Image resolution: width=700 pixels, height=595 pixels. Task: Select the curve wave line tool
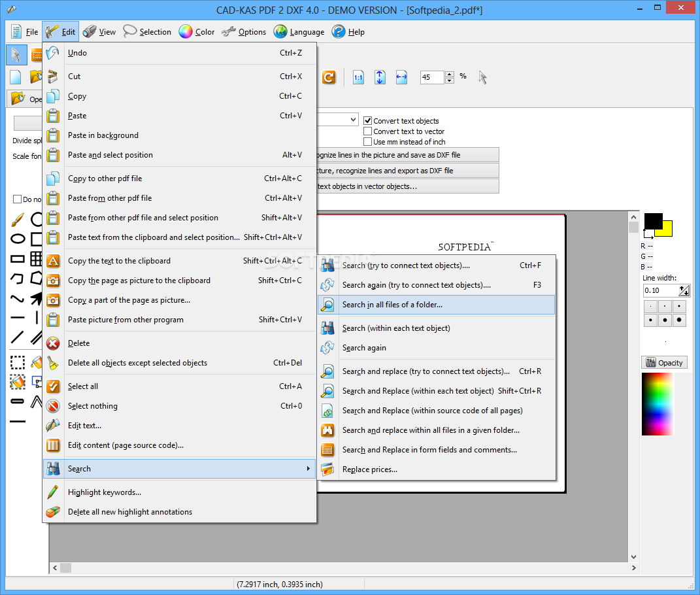[18, 298]
